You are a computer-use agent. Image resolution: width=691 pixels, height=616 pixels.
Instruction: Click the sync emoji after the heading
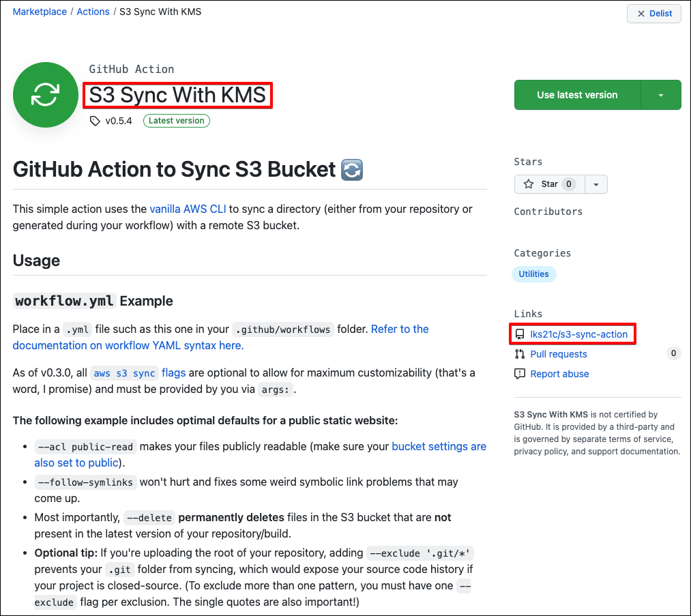[x=352, y=170]
